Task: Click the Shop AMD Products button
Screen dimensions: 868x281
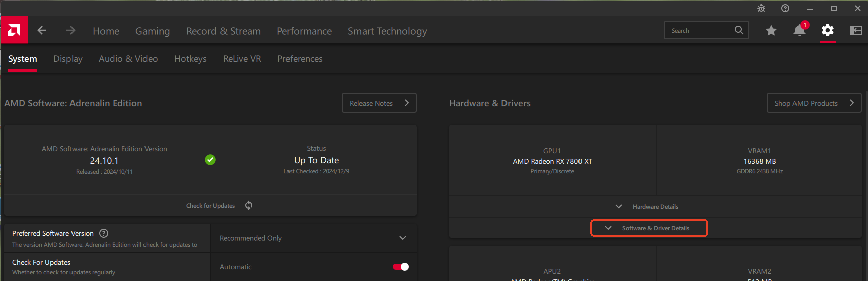Action: (x=814, y=103)
